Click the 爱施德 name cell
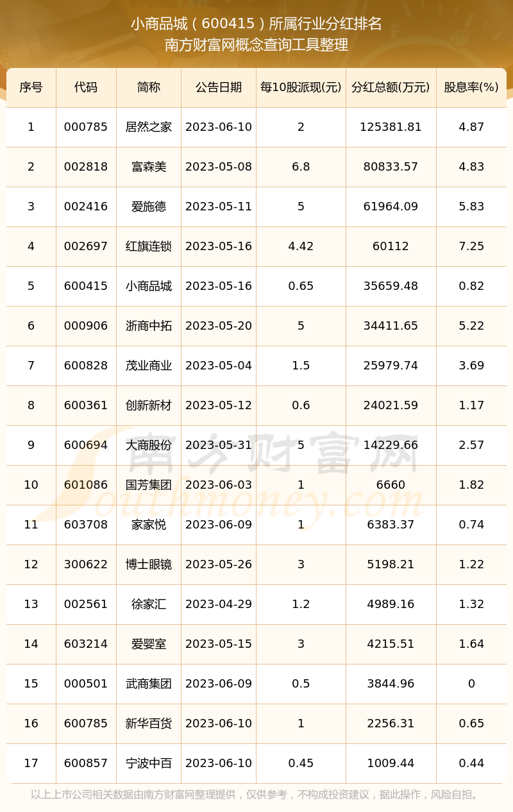This screenshot has width=513, height=812. 149,207
